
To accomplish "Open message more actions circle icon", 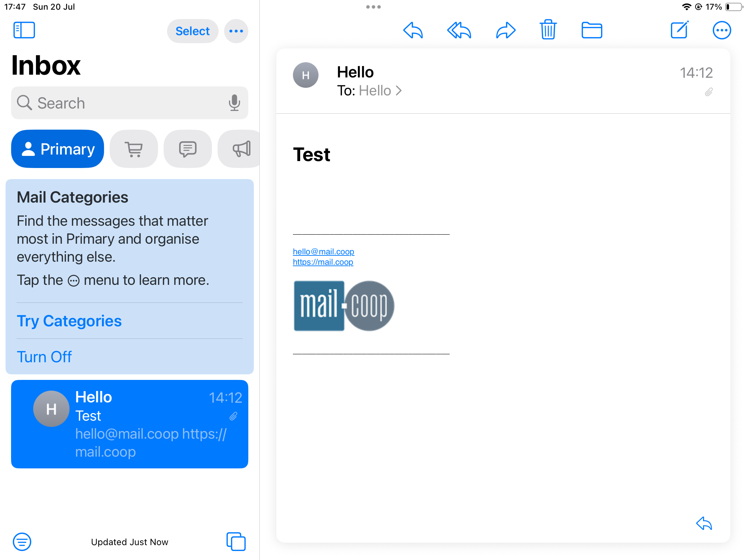I will pyautogui.click(x=722, y=30).
